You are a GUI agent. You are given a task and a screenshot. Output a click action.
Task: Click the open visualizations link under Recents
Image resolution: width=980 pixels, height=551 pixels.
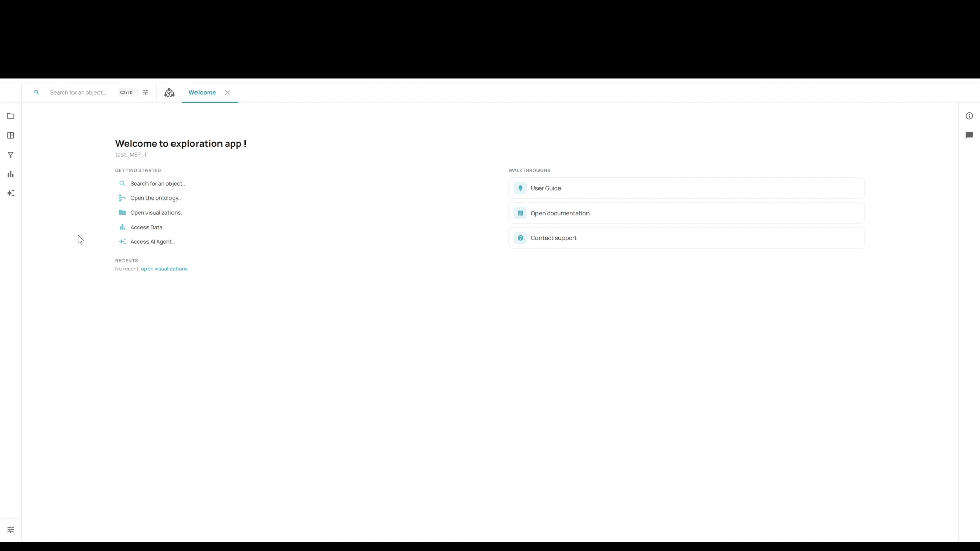(164, 269)
